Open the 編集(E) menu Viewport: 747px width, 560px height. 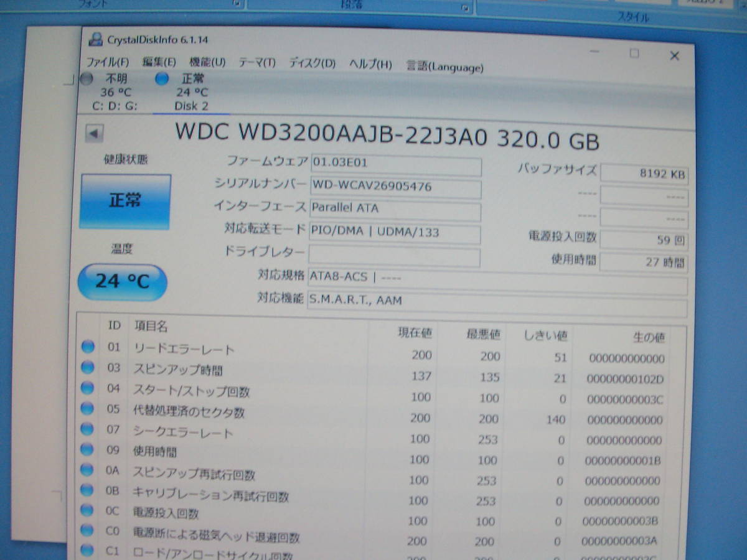coord(159,62)
